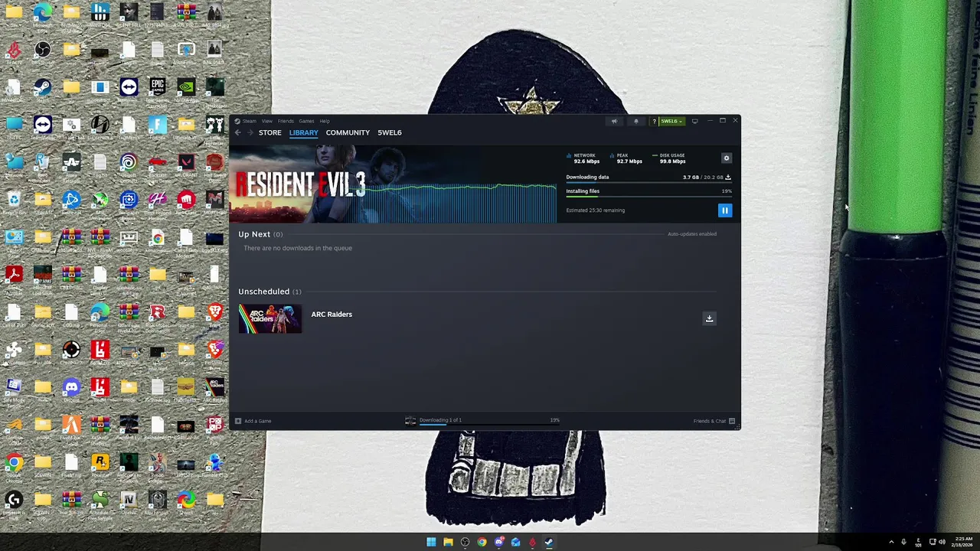The height and width of the screenshot is (551, 980).
Task: Switch to the LIBRARY tab
Action: 303,132
